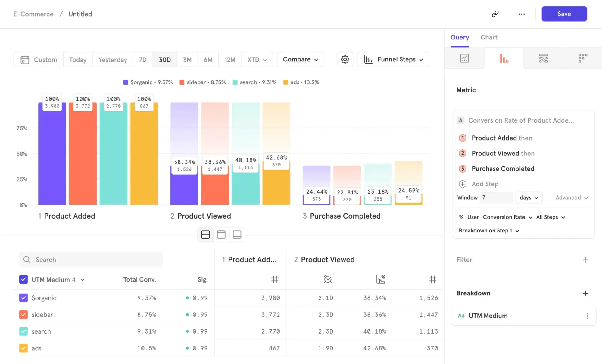Toggle the UTM Medium header checkbox
Screen dimensions: 602x364
[x=23, y=279]
